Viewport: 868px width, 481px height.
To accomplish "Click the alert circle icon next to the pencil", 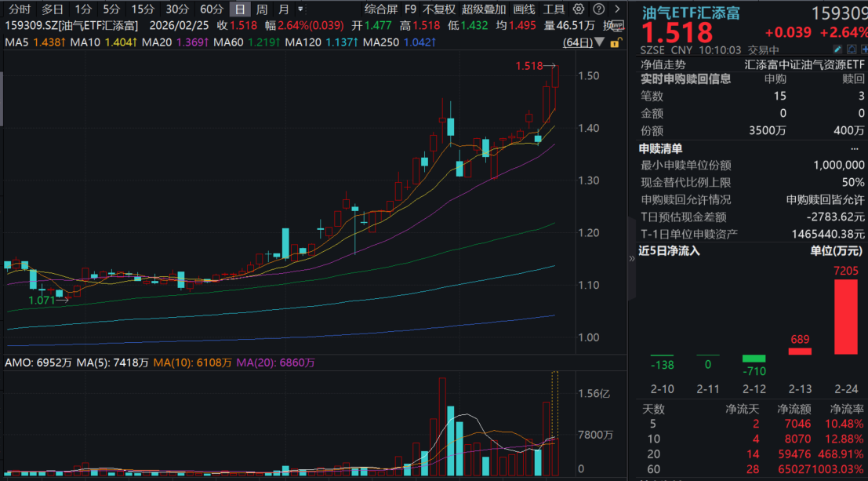I will 852,49.
